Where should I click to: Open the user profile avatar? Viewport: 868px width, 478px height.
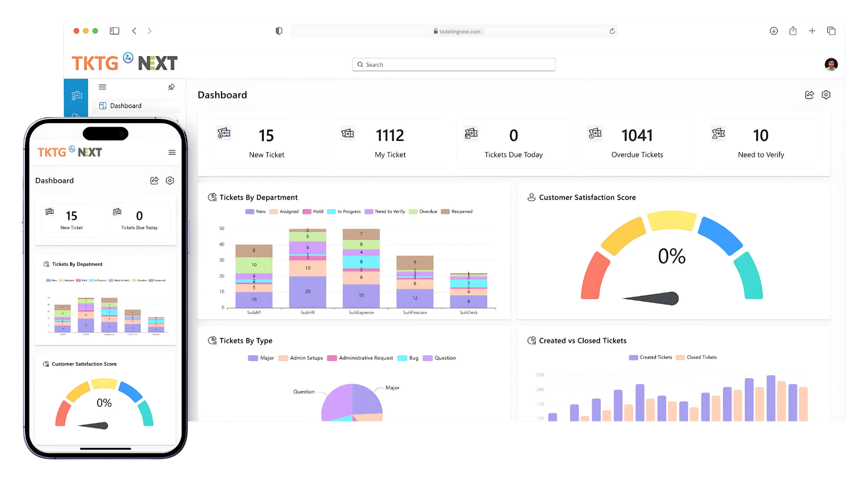coord(831,64)
